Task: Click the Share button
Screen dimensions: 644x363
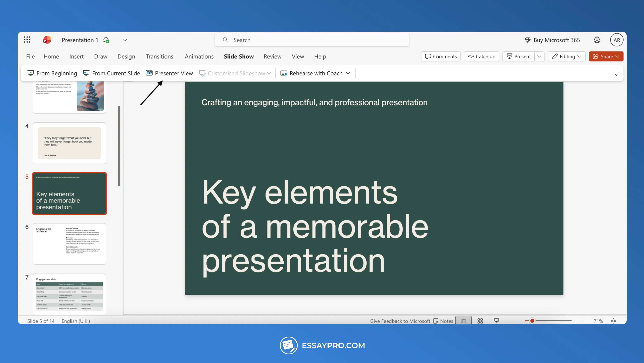Action: 606,56
